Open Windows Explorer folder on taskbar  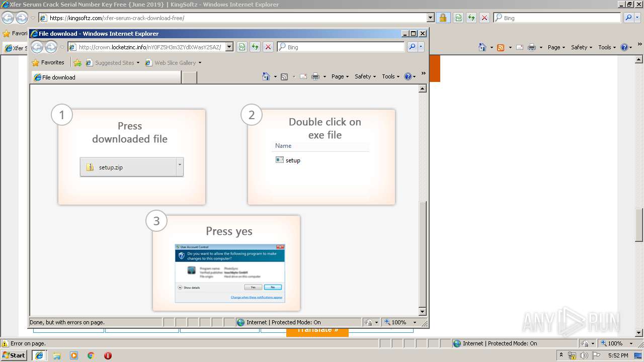tap(57, 355)
